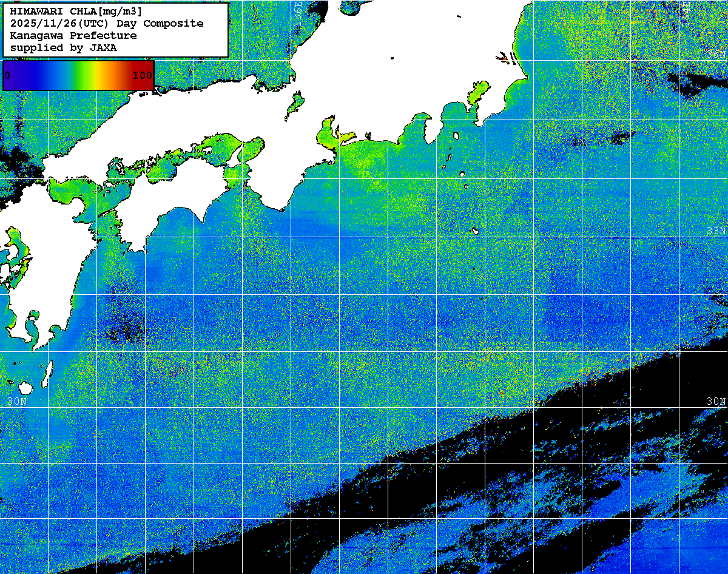Click the 36N latitude label at top right

pyautogui.click(x=716, y=55)
